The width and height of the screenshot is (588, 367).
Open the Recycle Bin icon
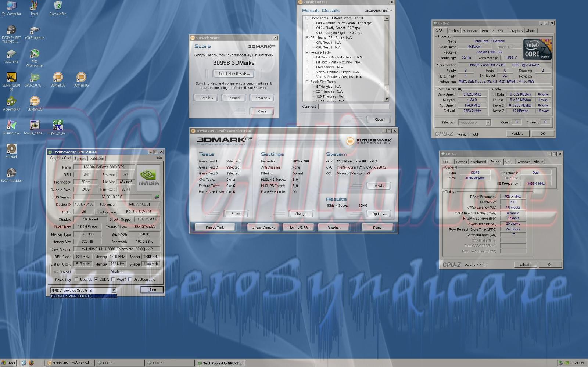58,8
